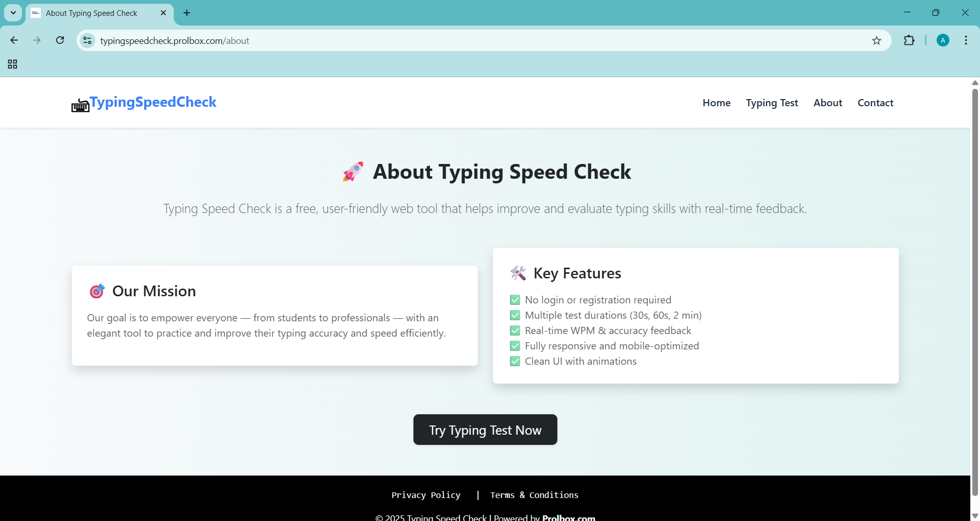
Task: Expand the tab search dropdown arrow
Action: click(x=13, y=13)
